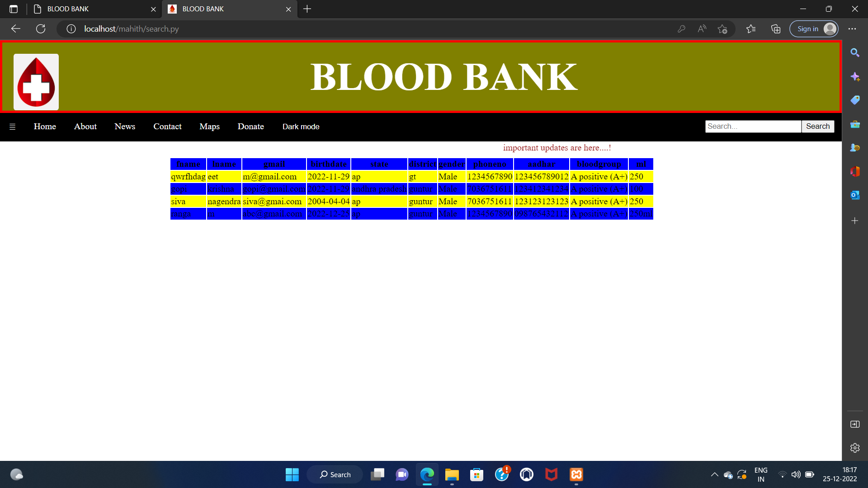The width and height of the screenshot is (868, 488).
Task: Select the Search icon in Edge sidebar
Action: pyautogui.click(x=855, y=53)
